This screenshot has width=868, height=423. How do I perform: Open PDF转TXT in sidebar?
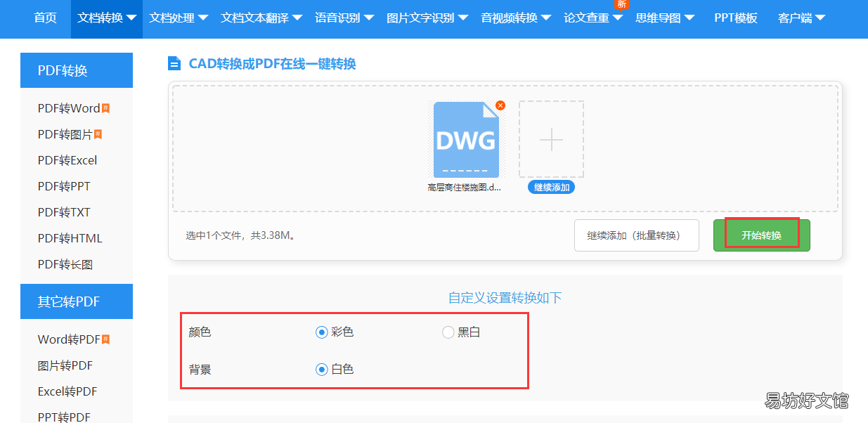[64, 212]
